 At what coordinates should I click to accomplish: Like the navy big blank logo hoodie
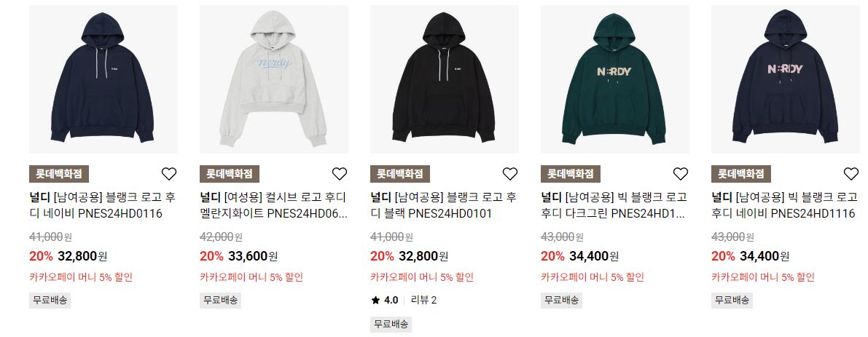tap(851, 174)
